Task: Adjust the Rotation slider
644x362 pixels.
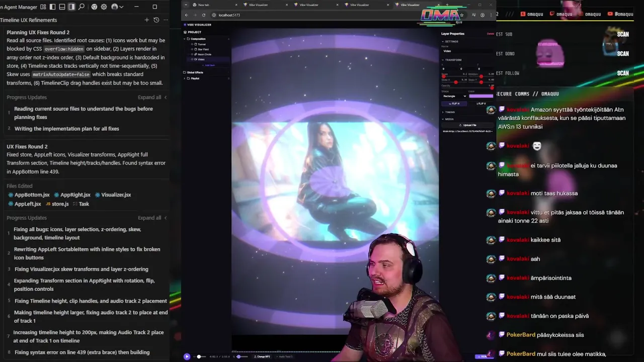Action: (x=481, y=76)
